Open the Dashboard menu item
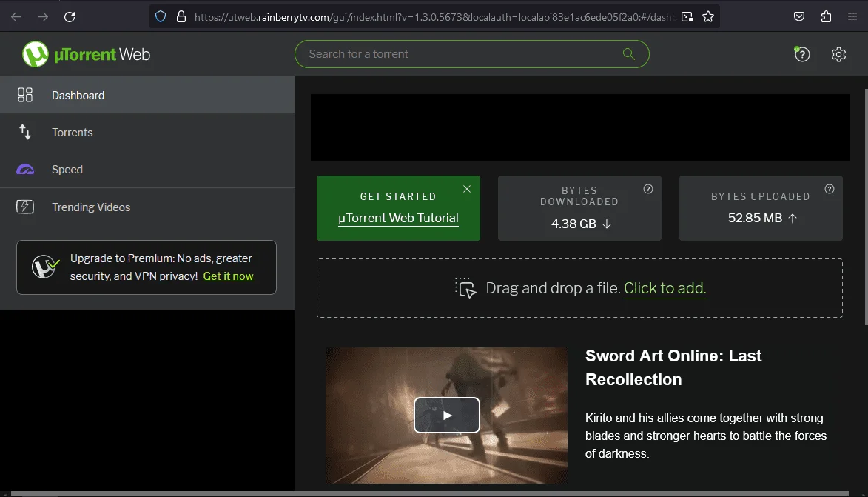The image size is (868, 497). point(147,95)
